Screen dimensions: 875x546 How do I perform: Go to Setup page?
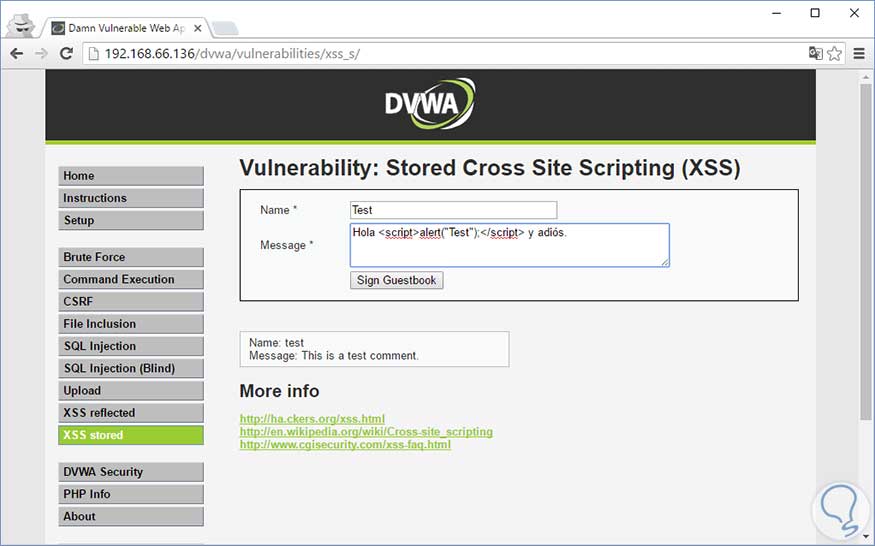131,221
